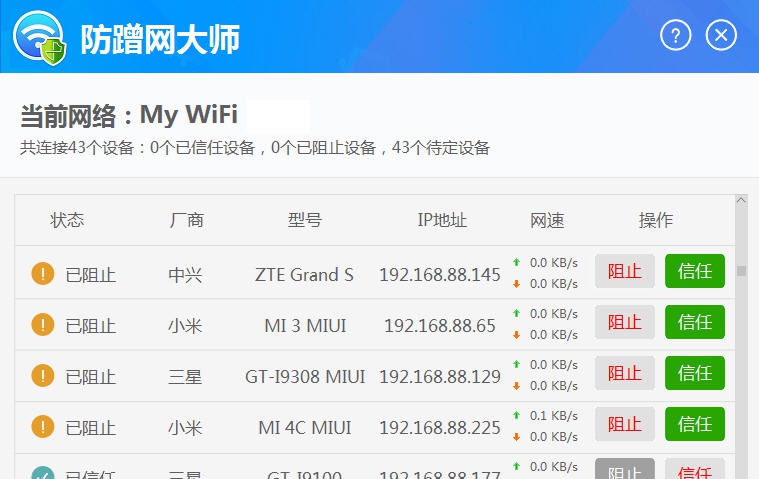Screen dimensions: 759x479
Task: Close the 防蹭网大师 window
Action: [x=721, y=35]
